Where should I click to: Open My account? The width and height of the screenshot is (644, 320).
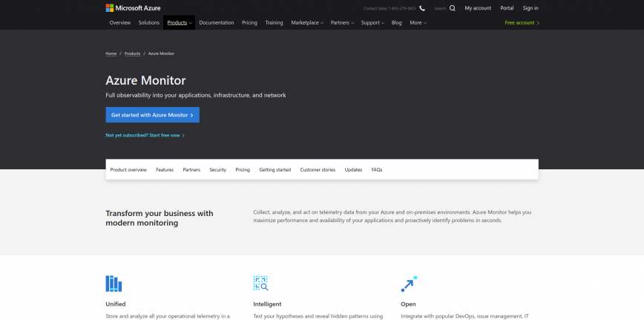(478, 8)
